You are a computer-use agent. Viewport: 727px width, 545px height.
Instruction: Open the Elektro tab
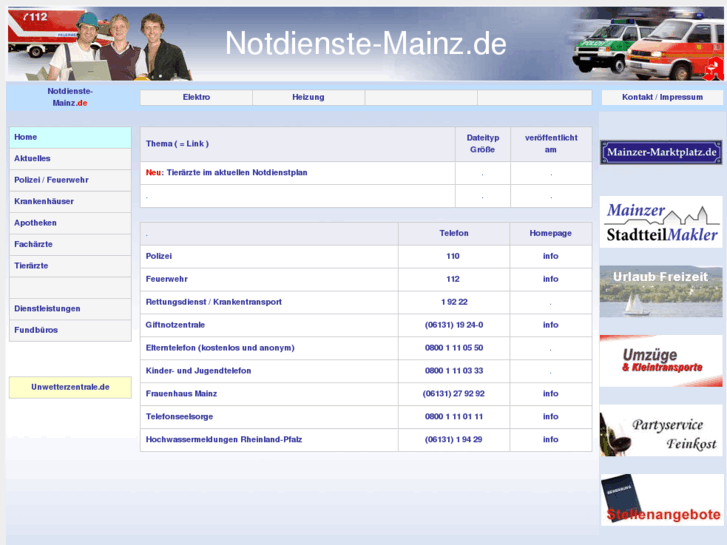(196, 97)
